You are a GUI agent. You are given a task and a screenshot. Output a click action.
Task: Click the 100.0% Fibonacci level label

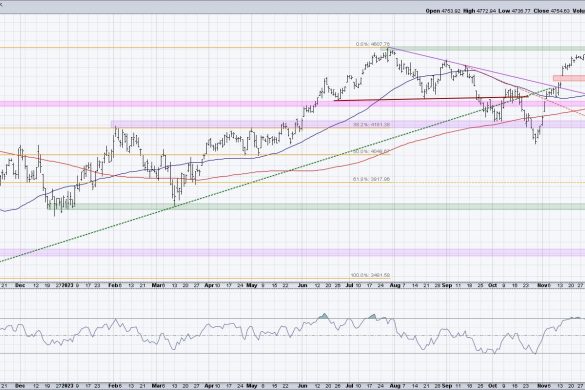coord(370,275)
